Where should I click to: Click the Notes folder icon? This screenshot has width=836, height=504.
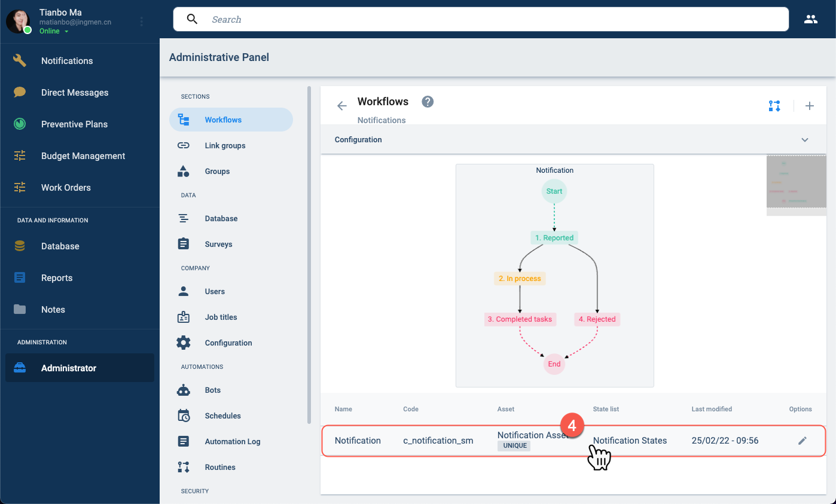(x=20, y=309)
